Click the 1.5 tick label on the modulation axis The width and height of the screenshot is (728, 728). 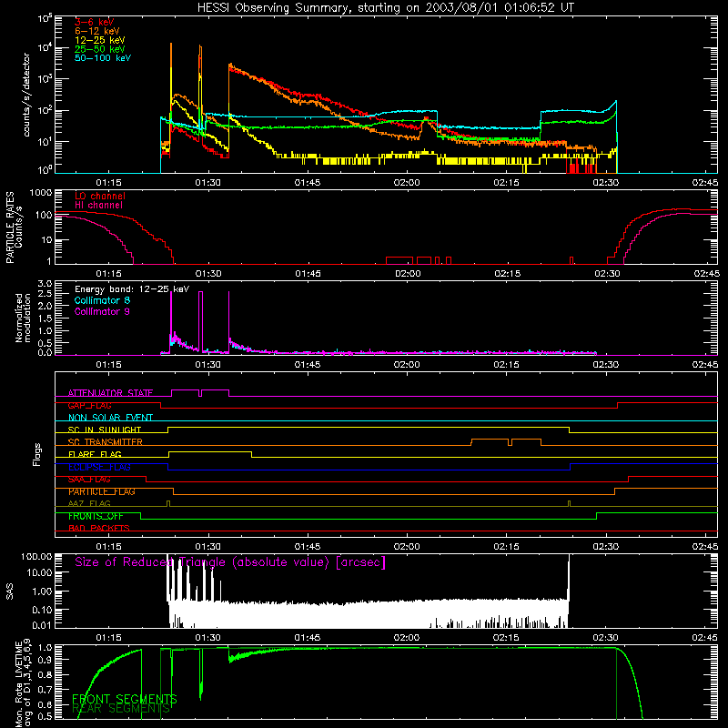(45, 318)
